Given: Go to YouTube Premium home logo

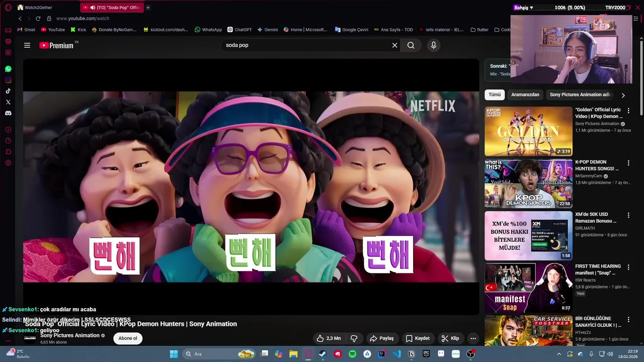Looking at the screenshot, I should point(56,45).
